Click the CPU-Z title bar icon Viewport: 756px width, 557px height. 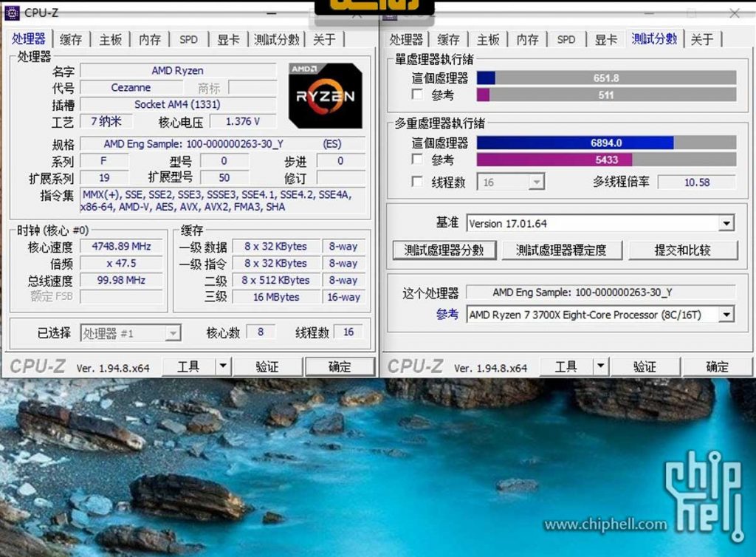tap(12, 13)
